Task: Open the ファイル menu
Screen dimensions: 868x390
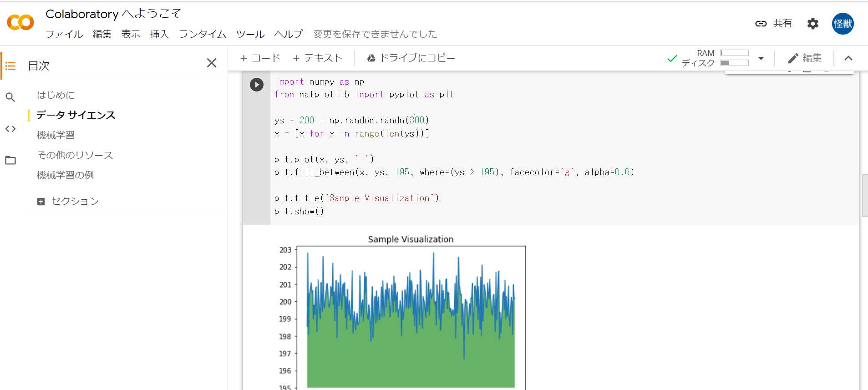Action: (x=64, y=34)
